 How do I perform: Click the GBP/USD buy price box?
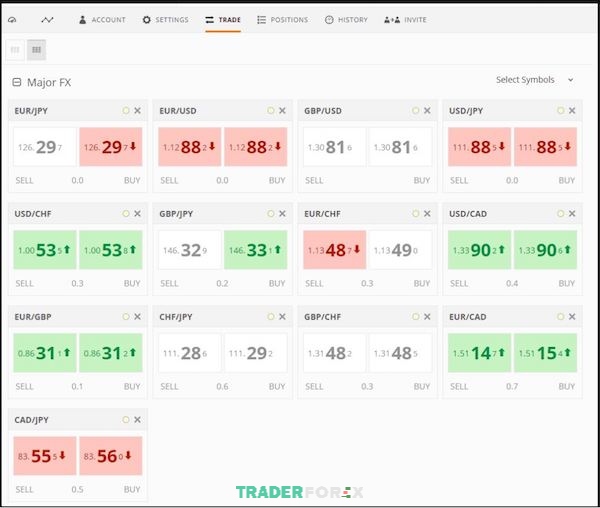[x=401, y=147]
